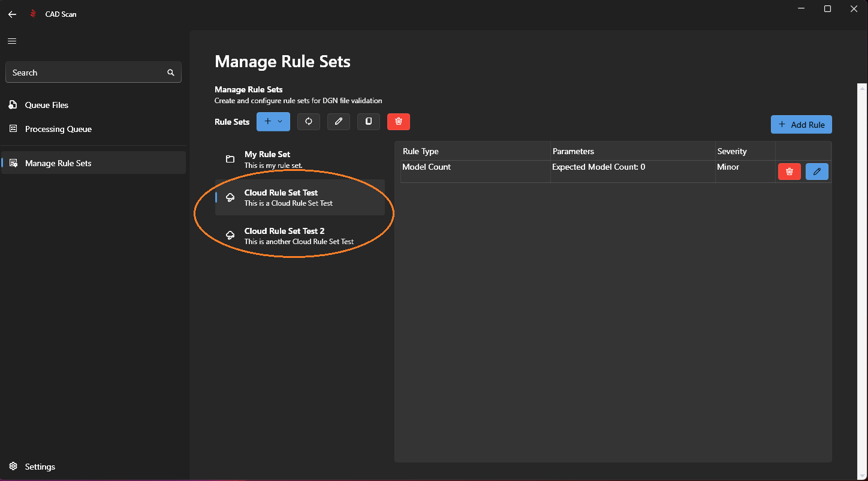This screenshot has height=481, width=868.
Task: Click the duplicate rule set icon
Action: tap(369, 122)
